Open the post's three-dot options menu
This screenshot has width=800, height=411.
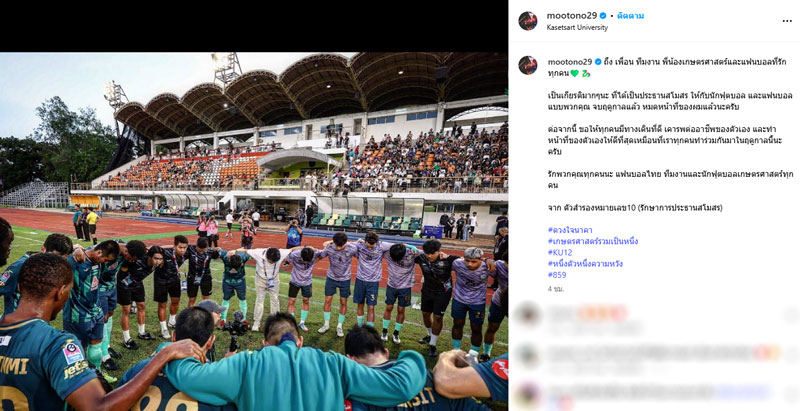pos(787,21)
